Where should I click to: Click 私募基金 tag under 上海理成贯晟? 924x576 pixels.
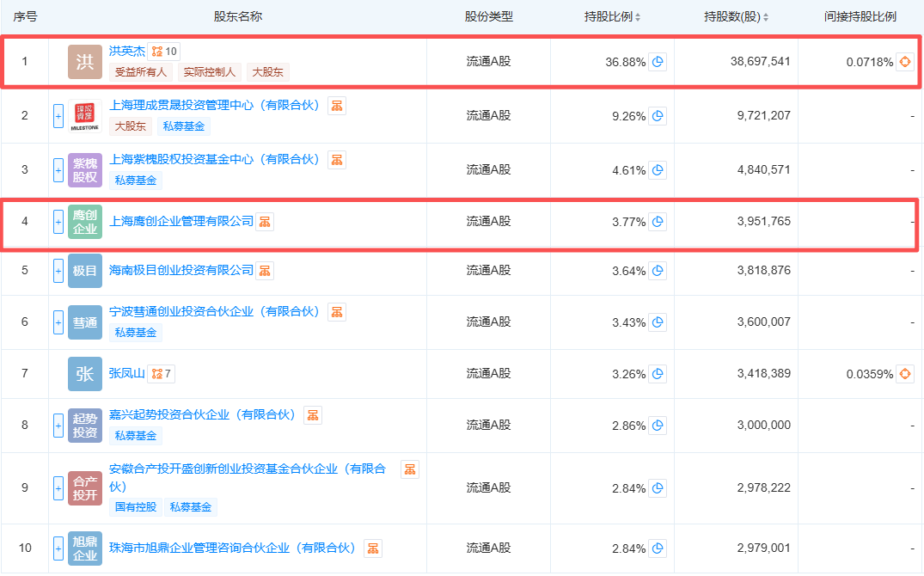click(184, 126)
